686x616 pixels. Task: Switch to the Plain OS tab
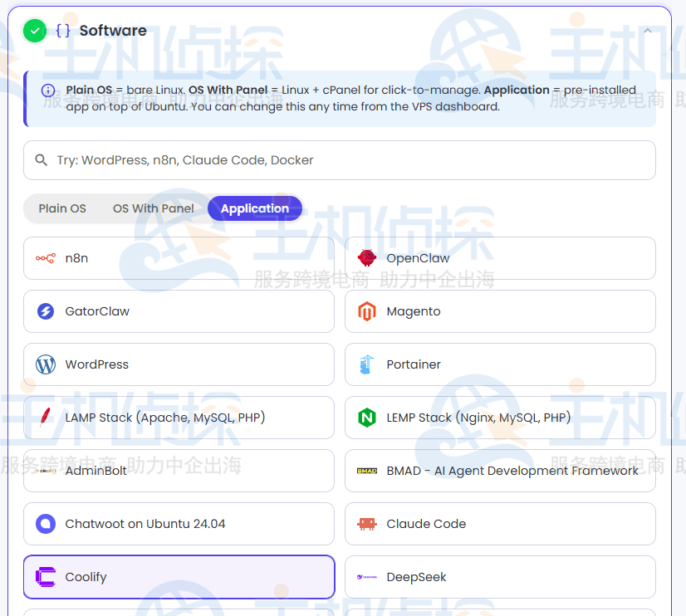click(x=62, y=208)
